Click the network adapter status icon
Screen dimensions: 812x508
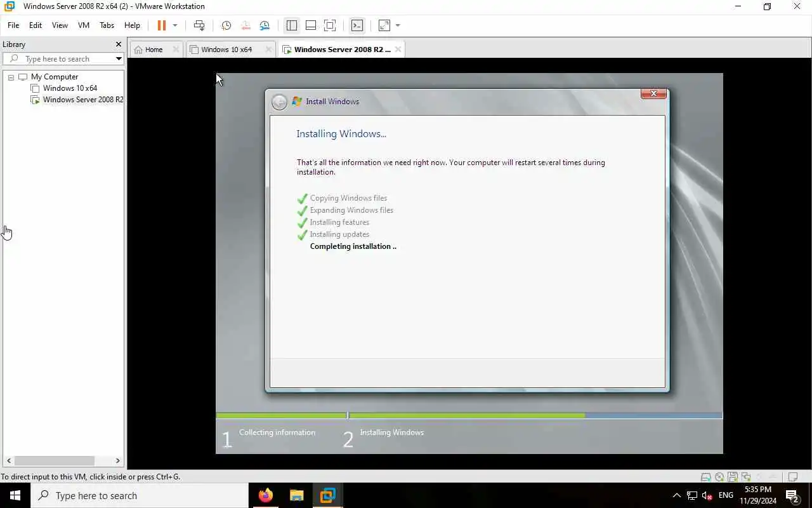(x=745, y=477)
